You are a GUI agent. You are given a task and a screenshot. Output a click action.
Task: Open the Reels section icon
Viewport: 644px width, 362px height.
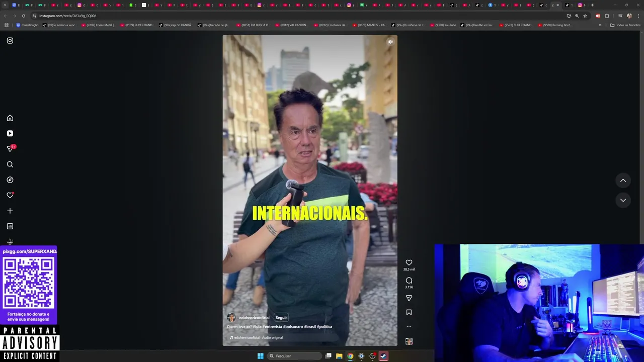coord(10,133)
